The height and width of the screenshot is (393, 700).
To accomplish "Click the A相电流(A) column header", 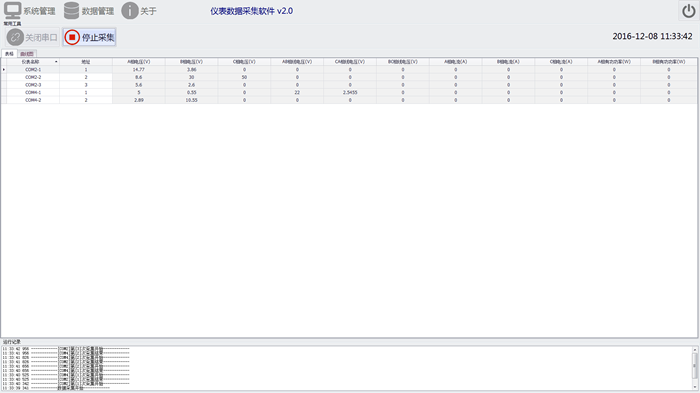I will (x=455, y=62).
